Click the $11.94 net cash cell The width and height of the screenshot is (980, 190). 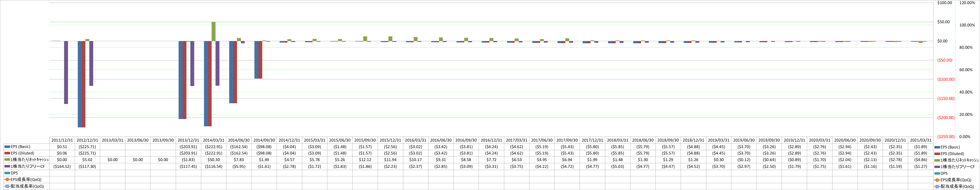[x=390, y=160]
